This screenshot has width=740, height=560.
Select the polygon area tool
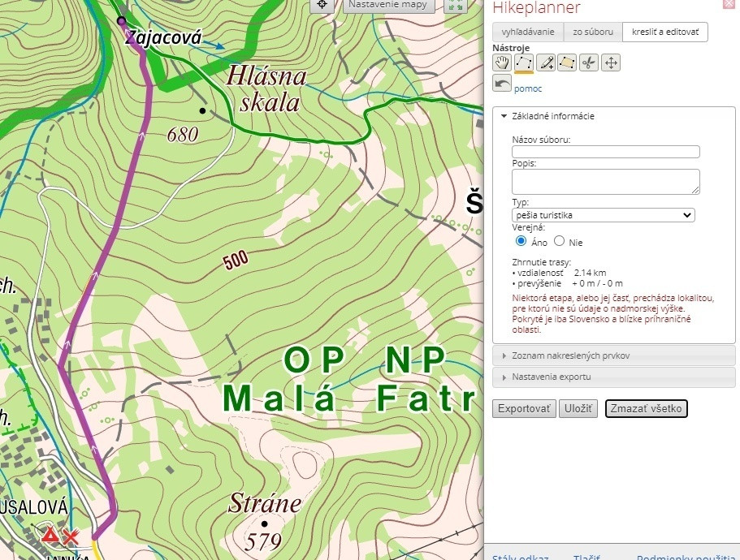pos(567,62)
